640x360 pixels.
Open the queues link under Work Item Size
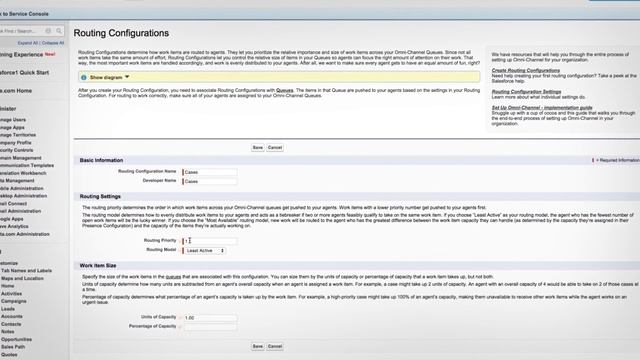pyautogui.click(x=173, y=277)
